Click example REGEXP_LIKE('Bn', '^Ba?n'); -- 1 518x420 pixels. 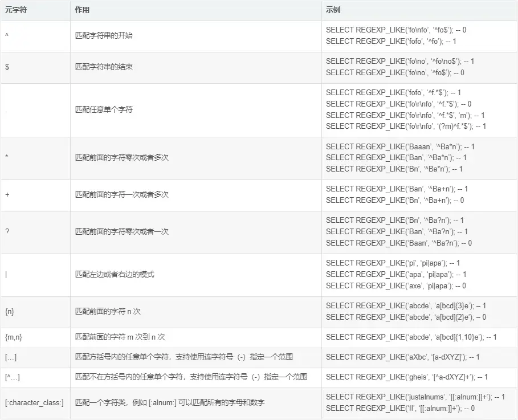click(x=395, y=220)
